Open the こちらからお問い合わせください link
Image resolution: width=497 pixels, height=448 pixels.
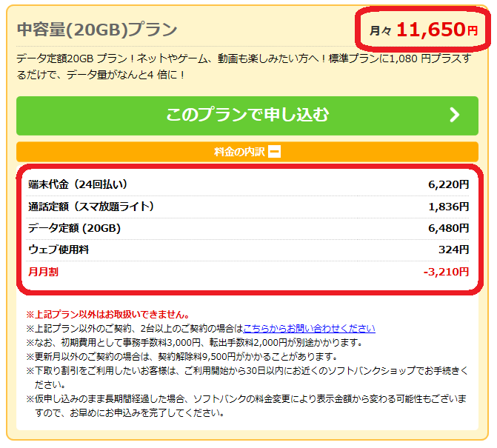click(x=309, y=328)
